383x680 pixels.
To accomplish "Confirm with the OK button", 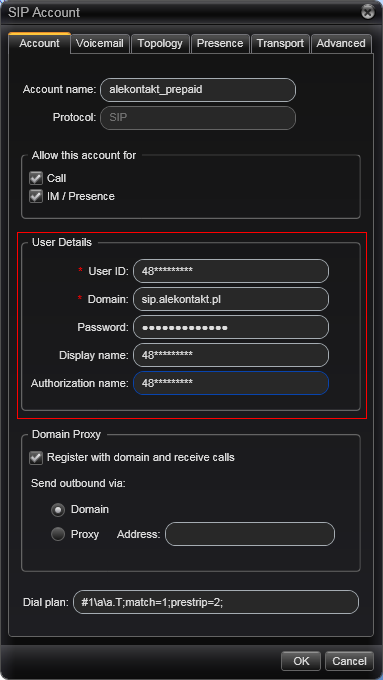I will pyautogui.click(x=301, y=661).
